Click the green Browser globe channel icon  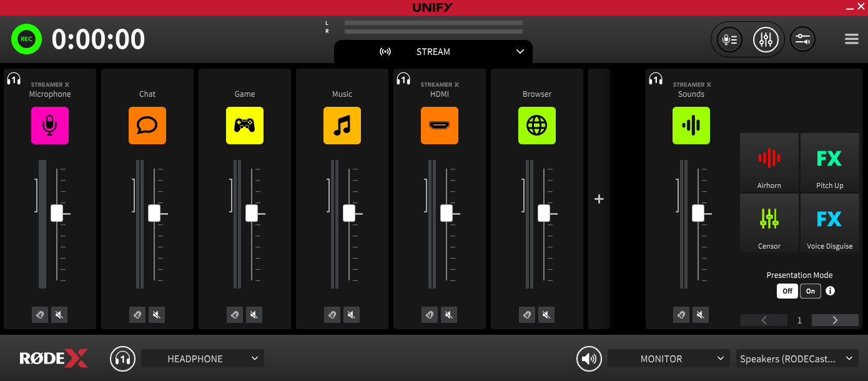click(x=537, y=126)
